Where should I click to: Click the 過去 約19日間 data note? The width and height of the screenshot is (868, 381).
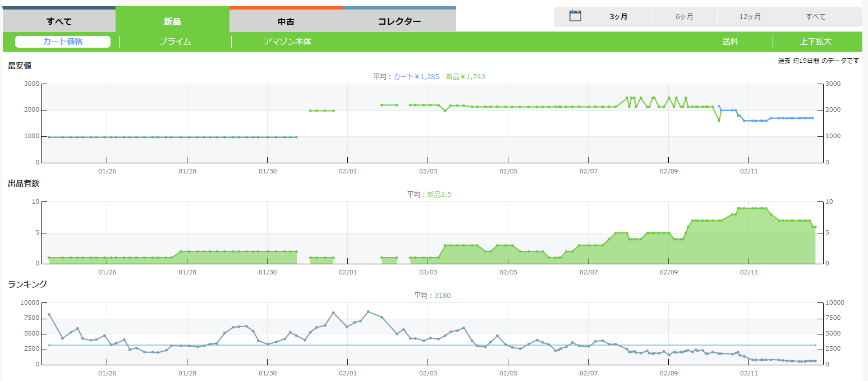tap(818, 61)
